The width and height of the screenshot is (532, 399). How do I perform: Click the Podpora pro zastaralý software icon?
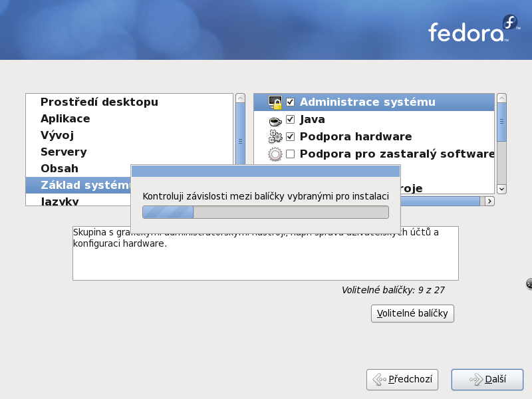pos(275,154)
